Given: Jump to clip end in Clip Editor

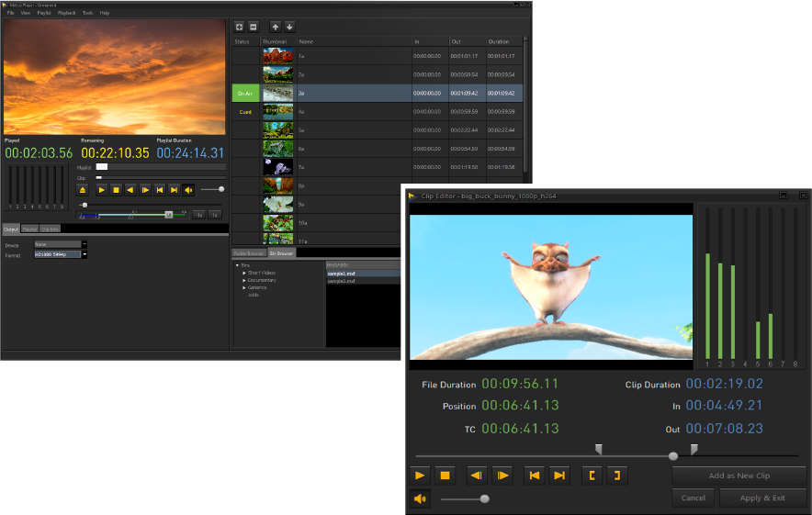Looking at the screenshot, I should click(x=559, y=476).
